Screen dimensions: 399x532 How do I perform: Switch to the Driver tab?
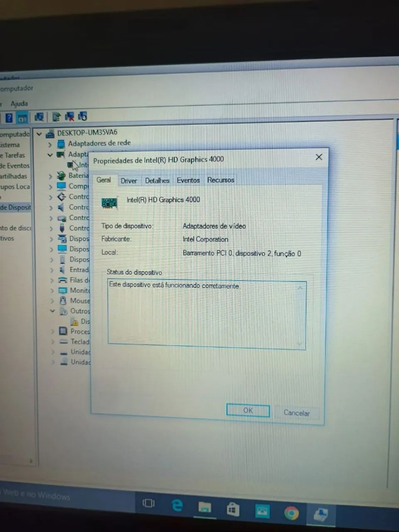(x=129, y=180)
